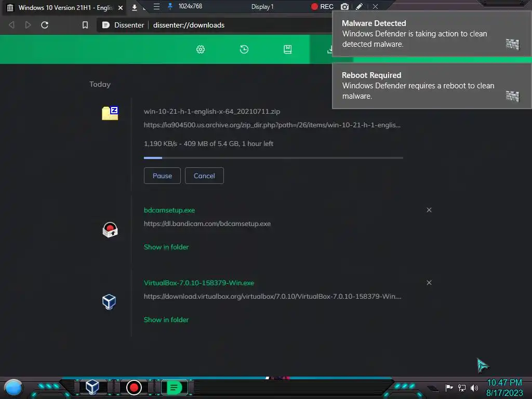This screenshot has width=532, height=399.
Task: Click the 1024x768 resolution label
Action: point(190,6)
